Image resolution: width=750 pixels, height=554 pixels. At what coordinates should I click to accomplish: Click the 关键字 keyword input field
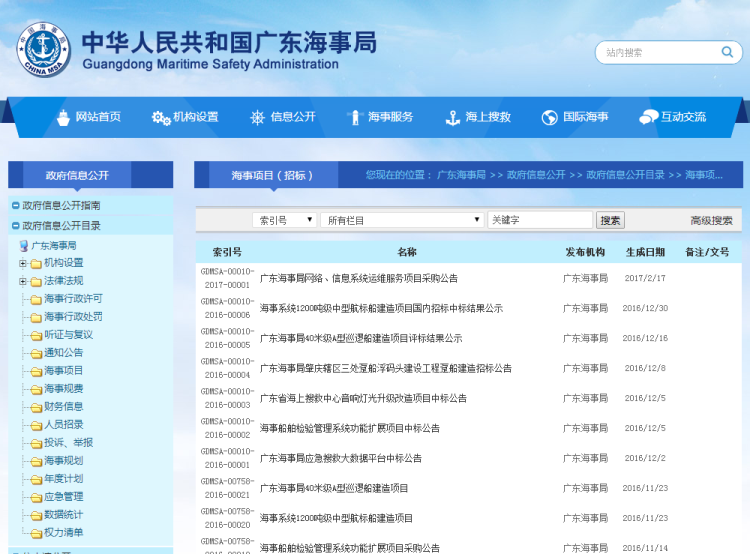540,220
